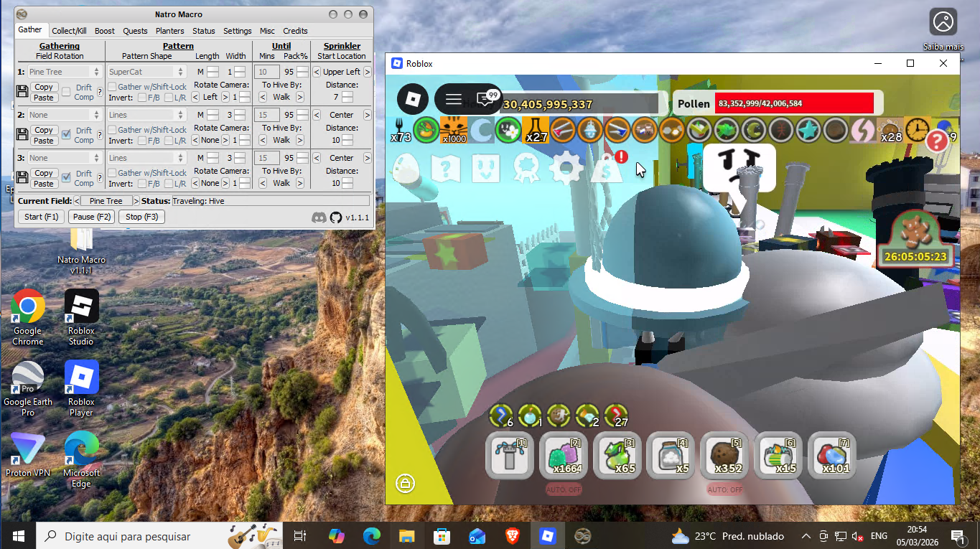Select the Proton VPN desktop shortcut

27,454
